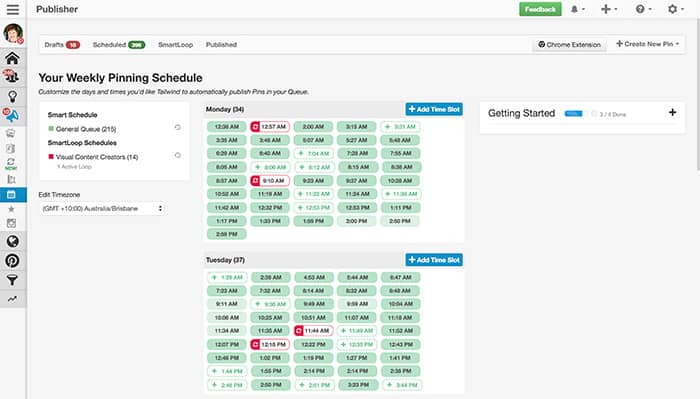
Task: Go to Home via house icon
Action: [x=12, y=58]
